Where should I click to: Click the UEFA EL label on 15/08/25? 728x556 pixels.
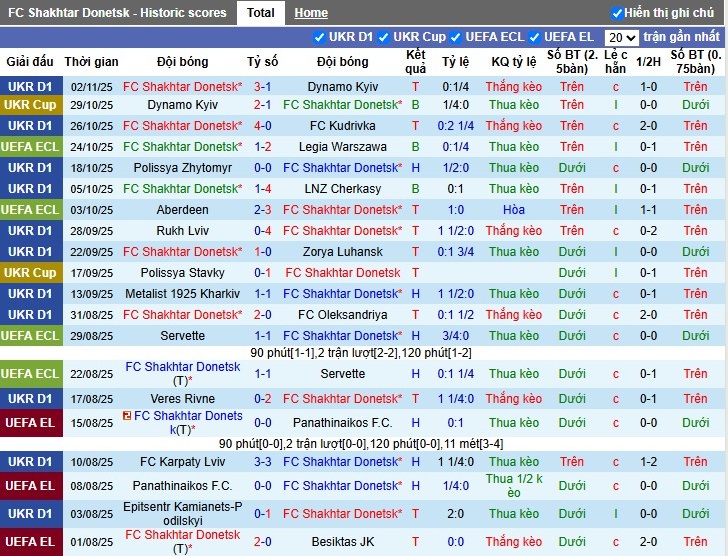coord(31,423)
